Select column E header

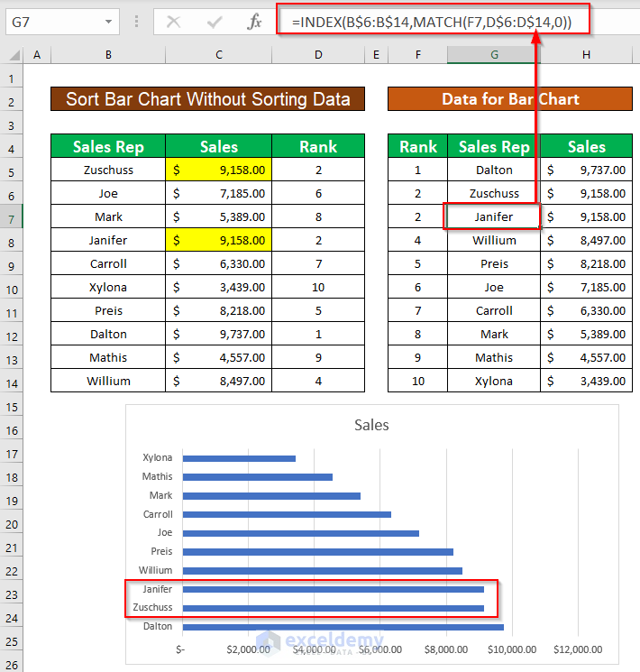pyautogui.click(x=376, y=55)
